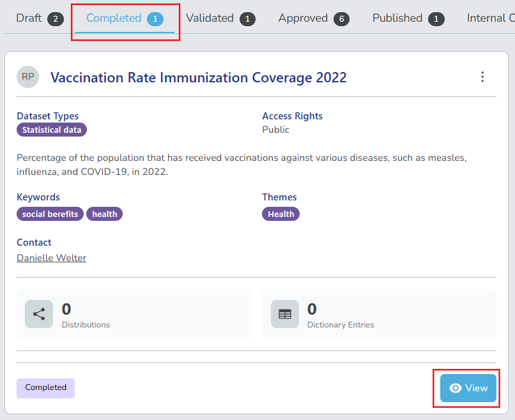
Task: Switch to the Draft tab
Action: tap(40, 19)
